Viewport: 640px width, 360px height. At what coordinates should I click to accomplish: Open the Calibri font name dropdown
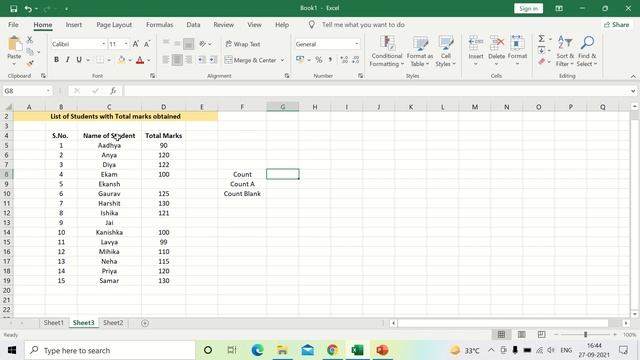(x=103, y=44)
